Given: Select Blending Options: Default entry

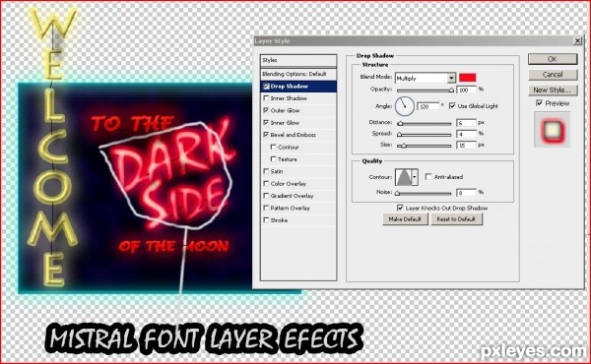Looking at the screenshot, I should coord(298,74).
